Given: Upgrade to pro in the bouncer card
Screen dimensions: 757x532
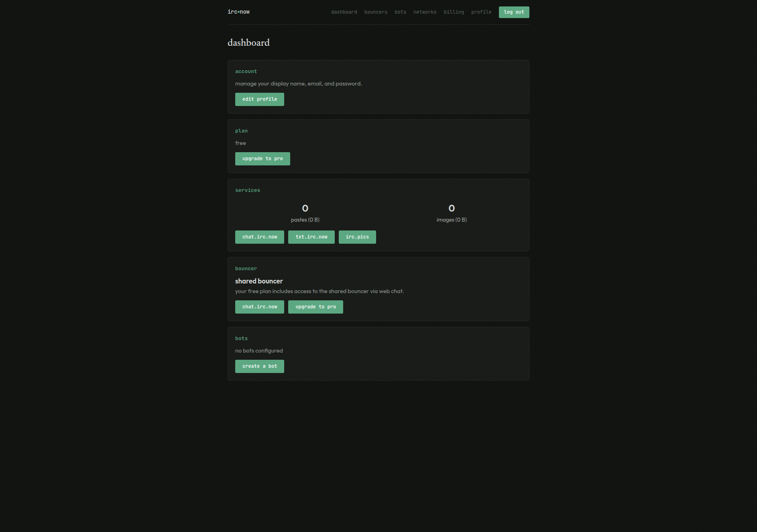Looking at the screenshot, I should (x=315, y=307).
